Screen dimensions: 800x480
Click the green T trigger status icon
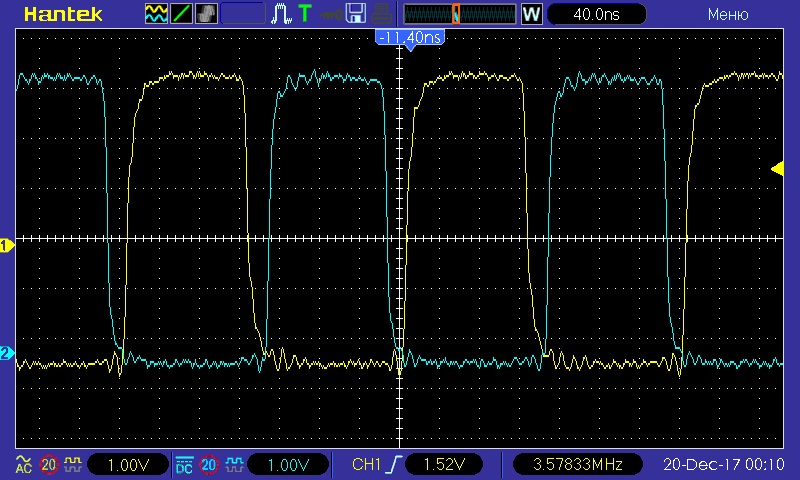click(305, 14)
